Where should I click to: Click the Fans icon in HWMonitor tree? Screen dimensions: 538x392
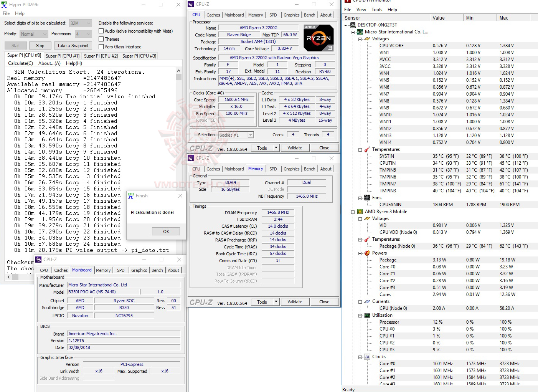click(x=367, y=198)
